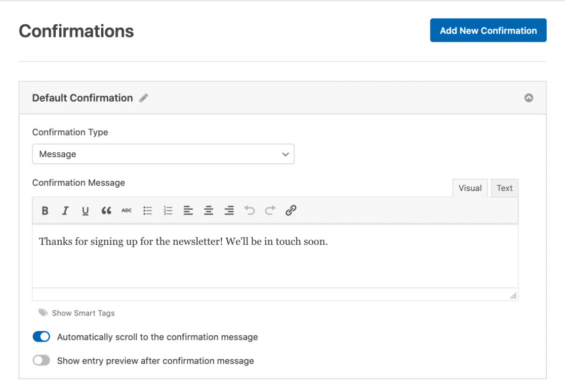The height and width of the screenshot is (392, 565).
Task: Click the 'Automatically scroll to the confirmation message' label
Action: tap(157, 337)
